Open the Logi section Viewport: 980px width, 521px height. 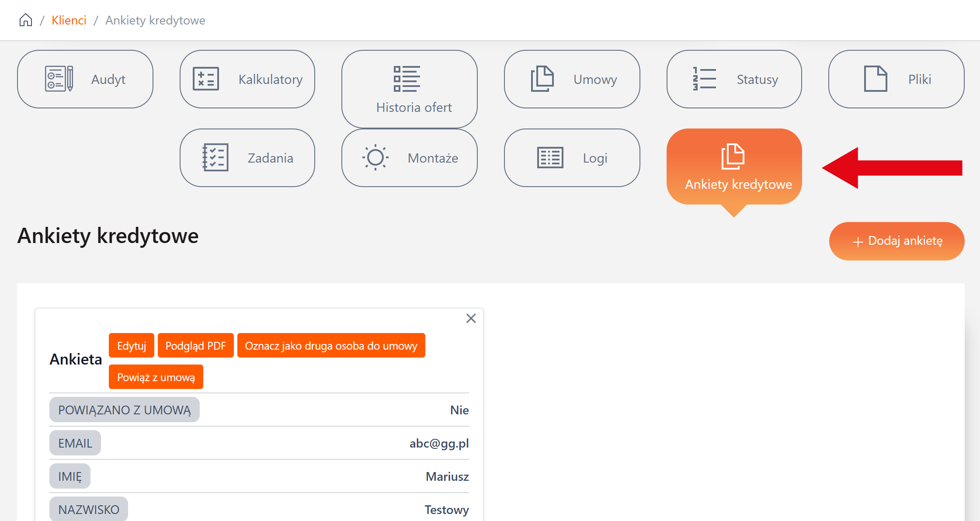pyautogui.click(x=572, y=158)
